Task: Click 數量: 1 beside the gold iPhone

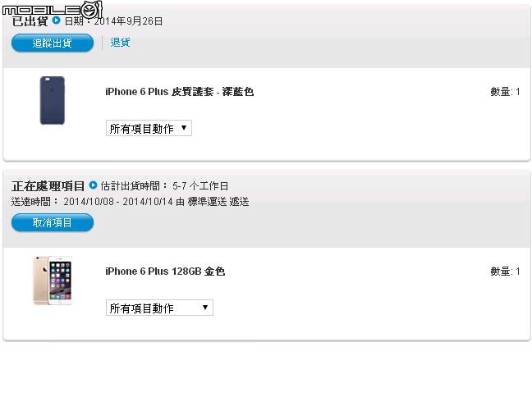Action: click(x=505, y=272)
